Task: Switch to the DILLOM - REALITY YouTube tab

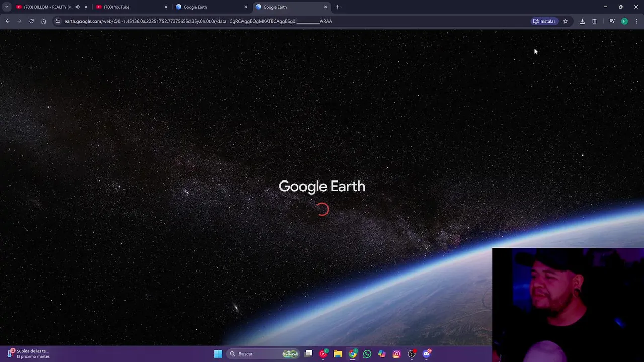Action: [44, 7]
